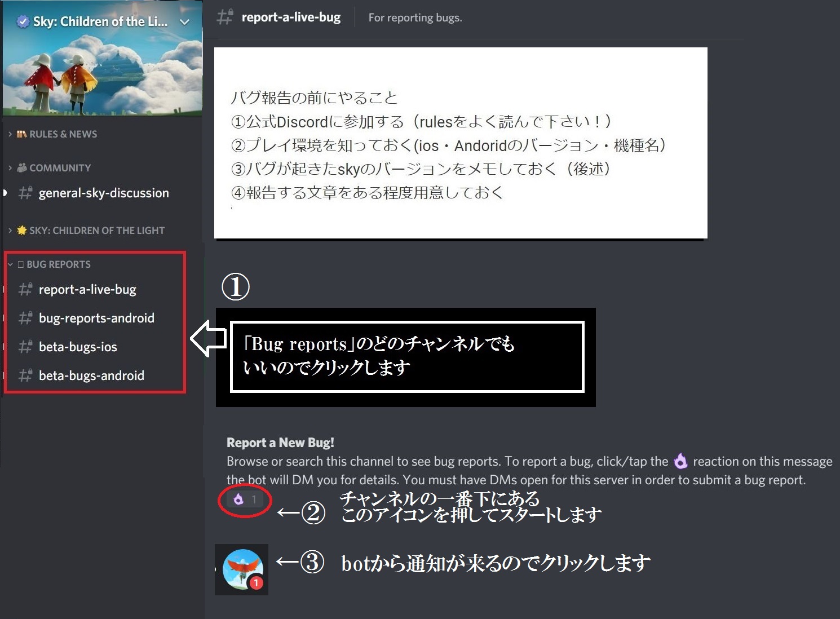Click the inline flame emoji in the message

(681, 462)
